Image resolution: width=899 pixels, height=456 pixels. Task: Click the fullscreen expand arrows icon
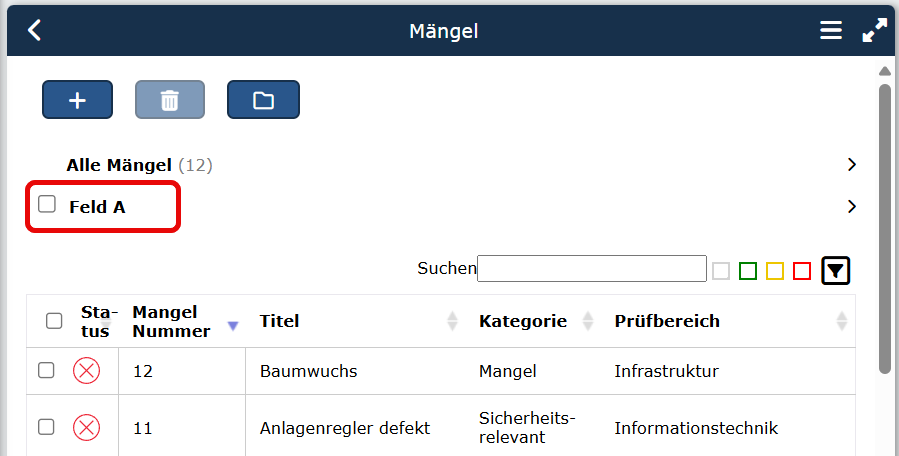click(x=875, y=30)
